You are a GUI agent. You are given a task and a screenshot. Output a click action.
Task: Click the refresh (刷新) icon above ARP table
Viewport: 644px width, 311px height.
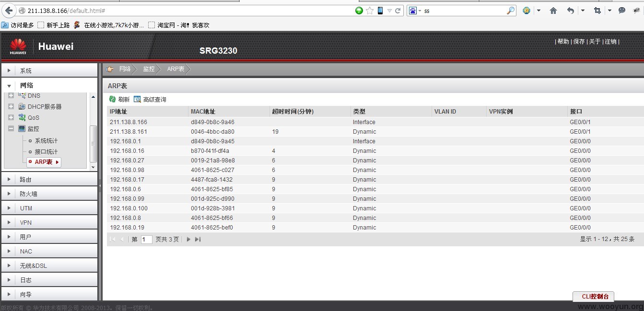pyautogui.click(x=113, y=99)
